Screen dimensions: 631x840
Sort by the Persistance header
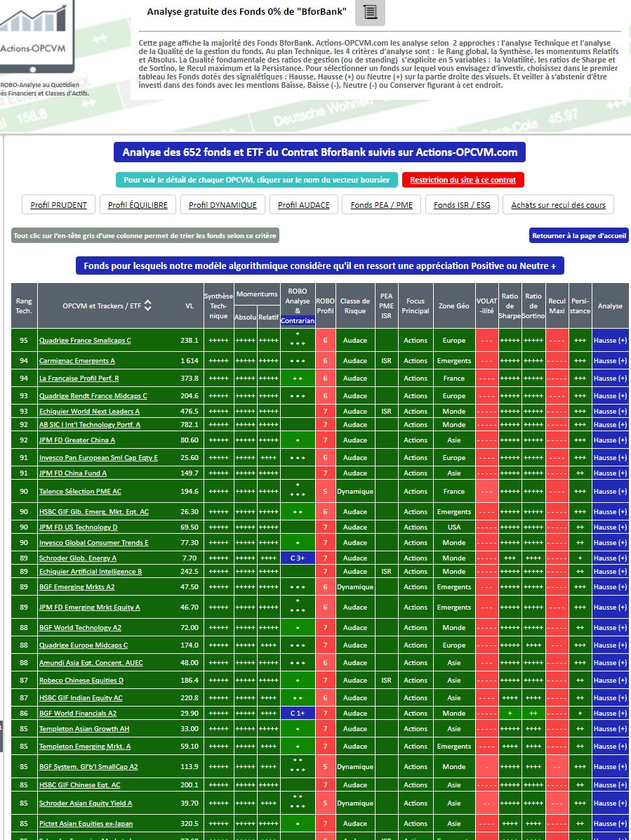pyautogui.click(x=580, y=306)
